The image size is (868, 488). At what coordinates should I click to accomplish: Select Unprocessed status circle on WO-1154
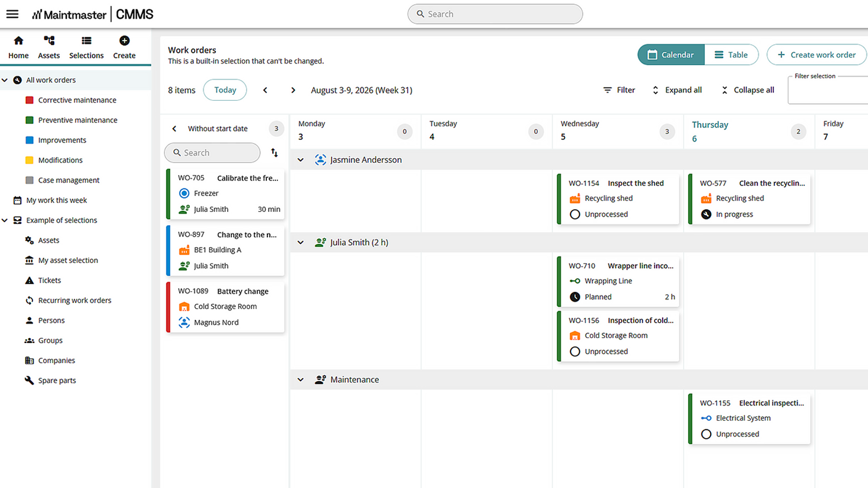pos(575,214)
